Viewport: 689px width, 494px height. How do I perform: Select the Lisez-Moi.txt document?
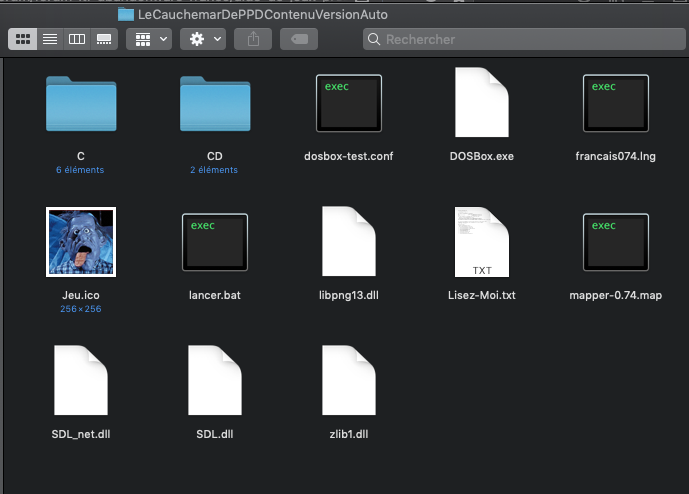(482, 242)
